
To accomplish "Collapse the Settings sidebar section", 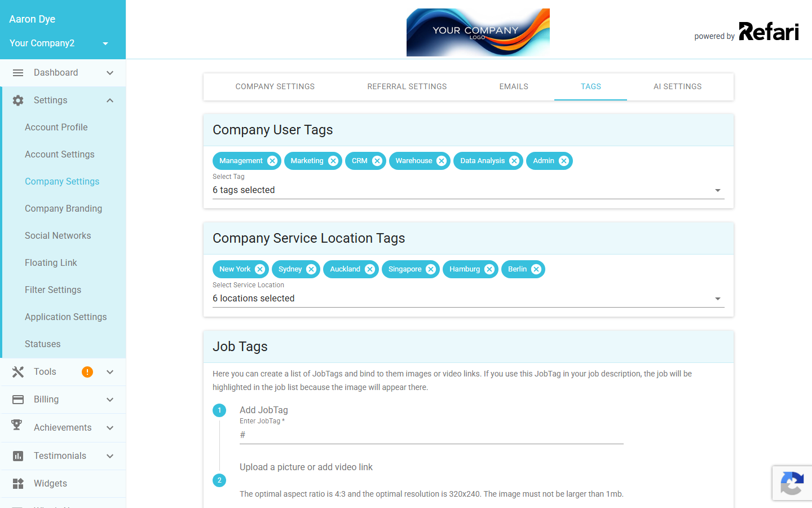I will 110,100.
